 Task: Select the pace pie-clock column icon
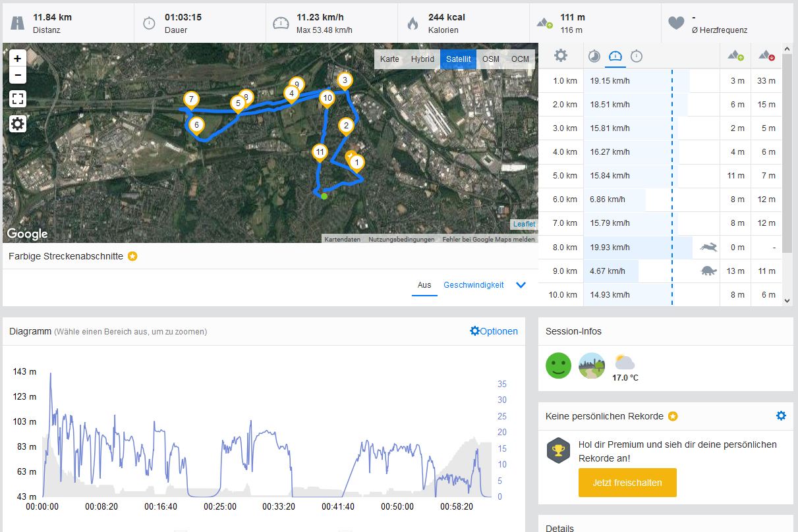click(594, 56)
